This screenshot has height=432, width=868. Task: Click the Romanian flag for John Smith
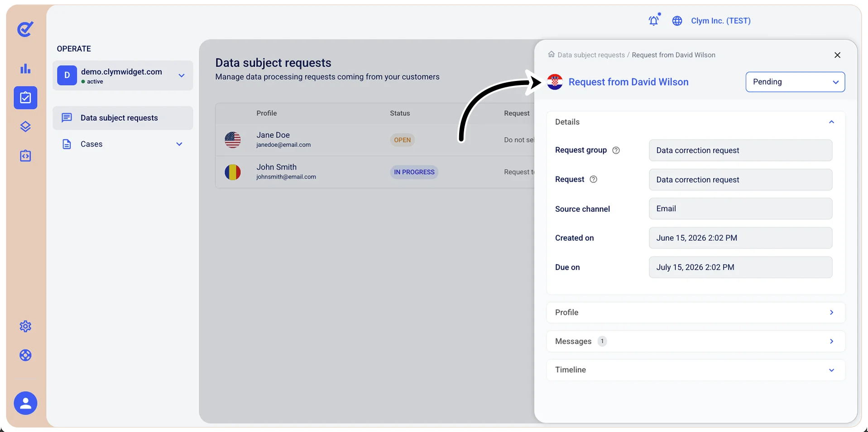233,172
